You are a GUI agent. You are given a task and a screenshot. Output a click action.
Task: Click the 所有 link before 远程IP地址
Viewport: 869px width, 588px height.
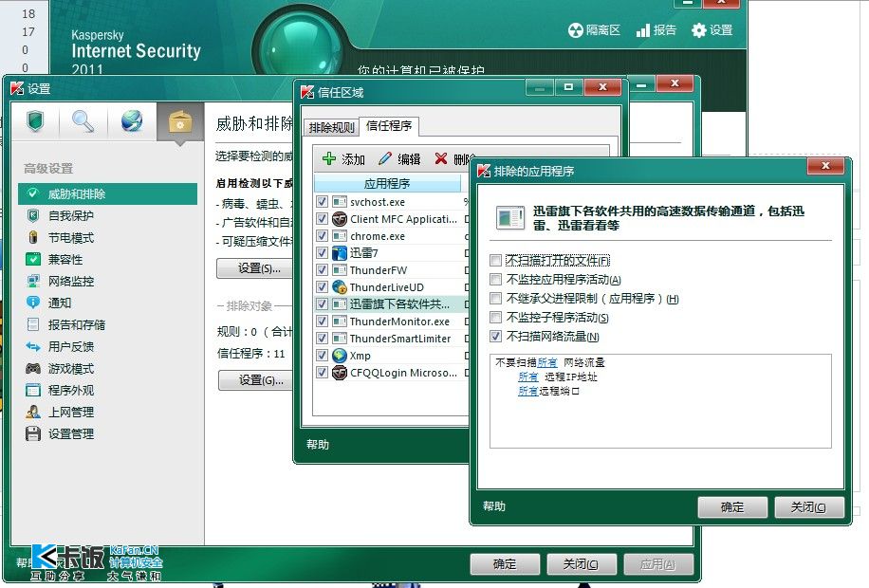pyautogui.click(x=528, y=377)
